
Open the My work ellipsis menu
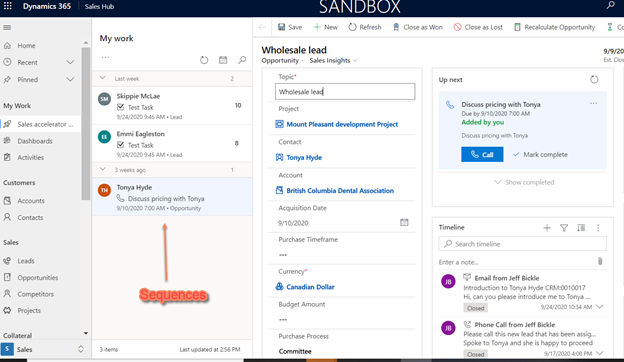(105, 57)
